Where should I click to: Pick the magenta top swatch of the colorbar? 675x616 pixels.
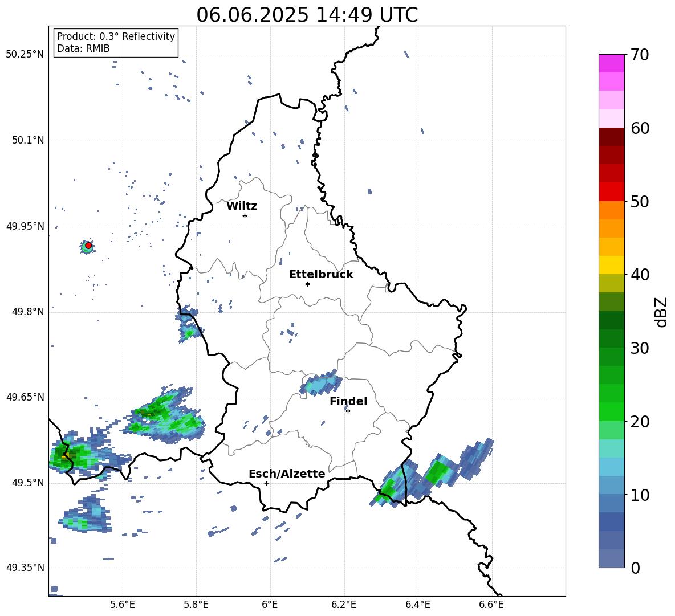click(612, 63)
